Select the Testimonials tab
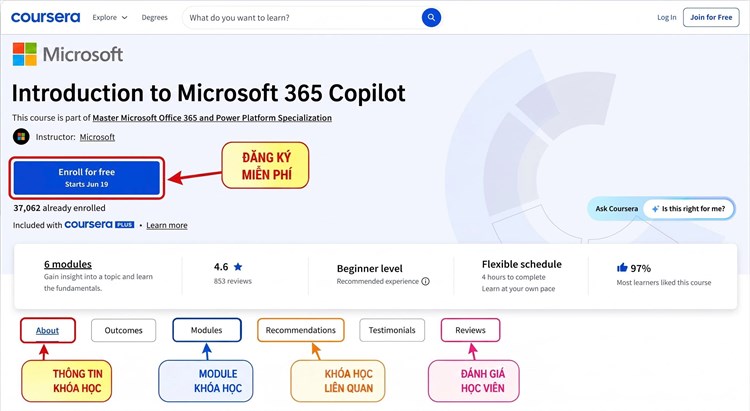 click(392, 330)
